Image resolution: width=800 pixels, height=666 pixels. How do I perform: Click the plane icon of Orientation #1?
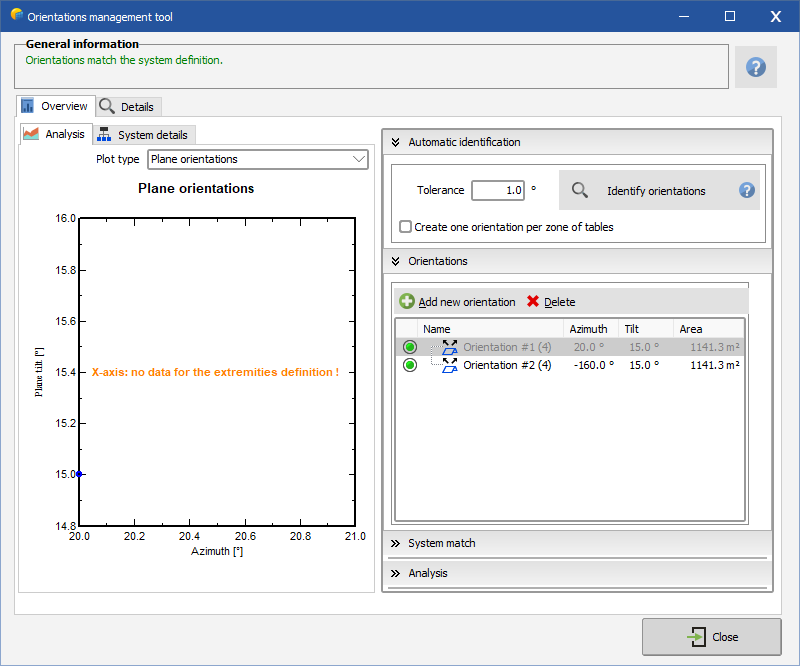tap(449, 347)
